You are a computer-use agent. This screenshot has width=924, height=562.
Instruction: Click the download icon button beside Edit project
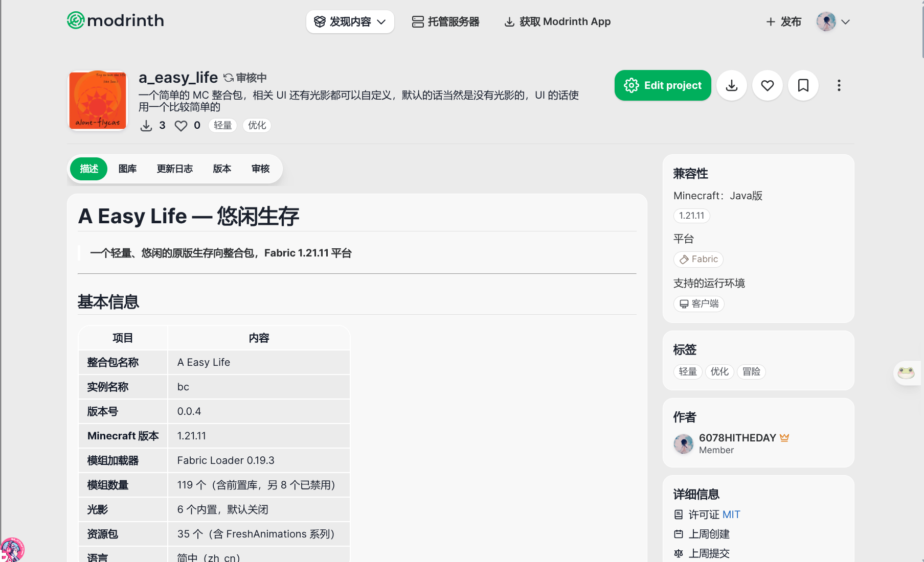[x=732, y=85]
